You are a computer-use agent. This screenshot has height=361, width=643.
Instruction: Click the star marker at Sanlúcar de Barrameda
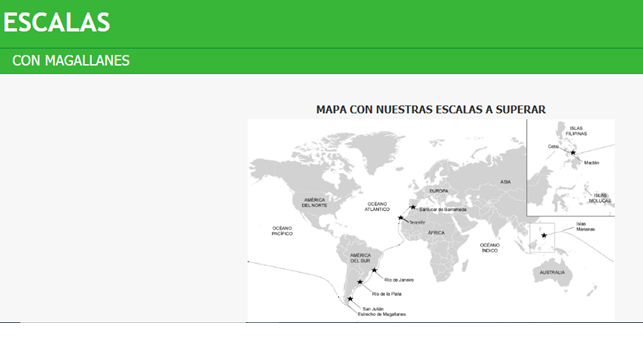413,207
